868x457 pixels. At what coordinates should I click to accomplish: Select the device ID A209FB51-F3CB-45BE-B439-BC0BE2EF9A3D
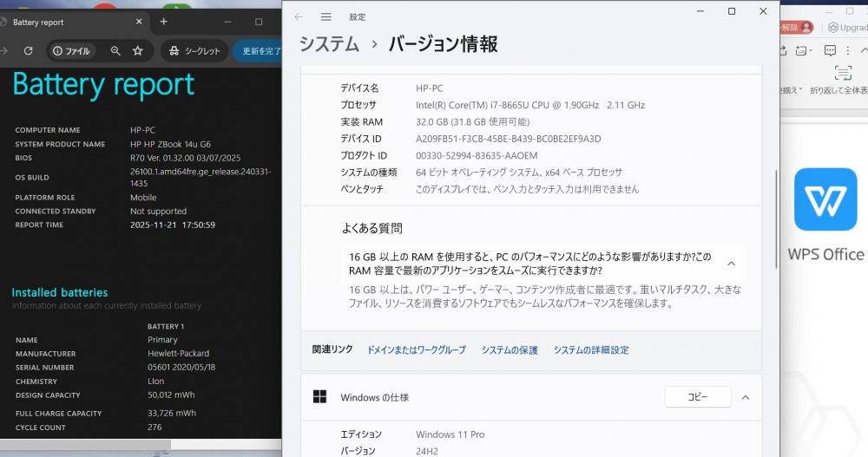coord(508,139)
